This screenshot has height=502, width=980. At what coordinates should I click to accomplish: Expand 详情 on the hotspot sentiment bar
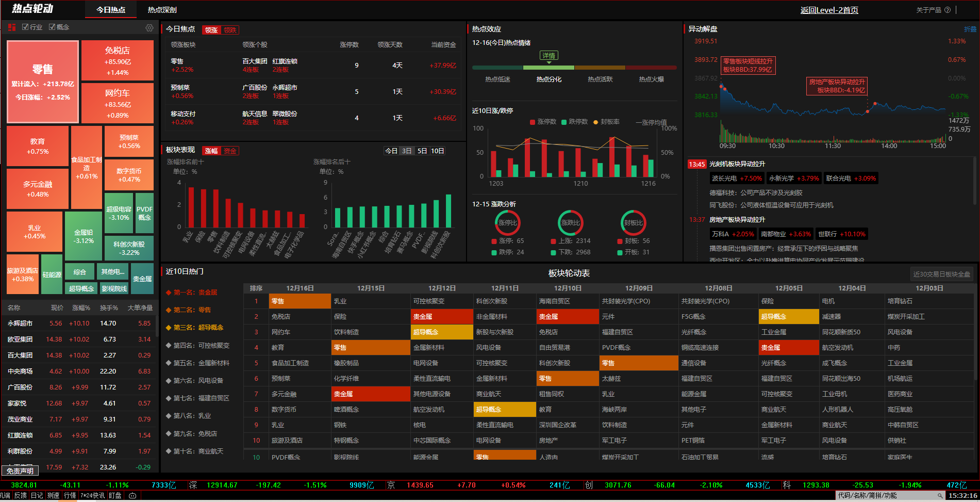549,56
